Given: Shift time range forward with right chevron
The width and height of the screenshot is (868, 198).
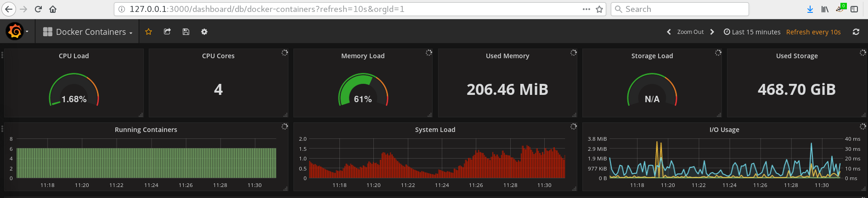Looking at the screenshot, I should point(712,32).
